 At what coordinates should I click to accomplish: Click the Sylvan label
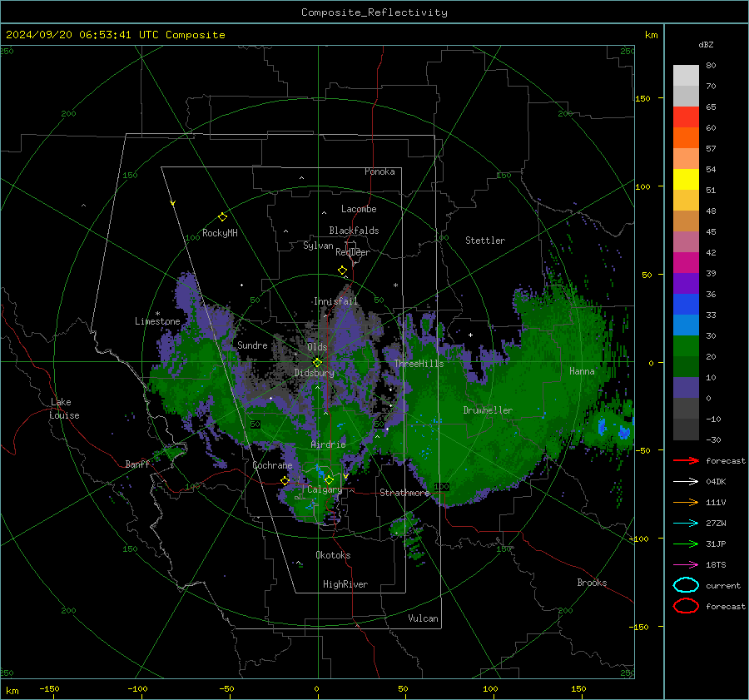click(318, 246)
